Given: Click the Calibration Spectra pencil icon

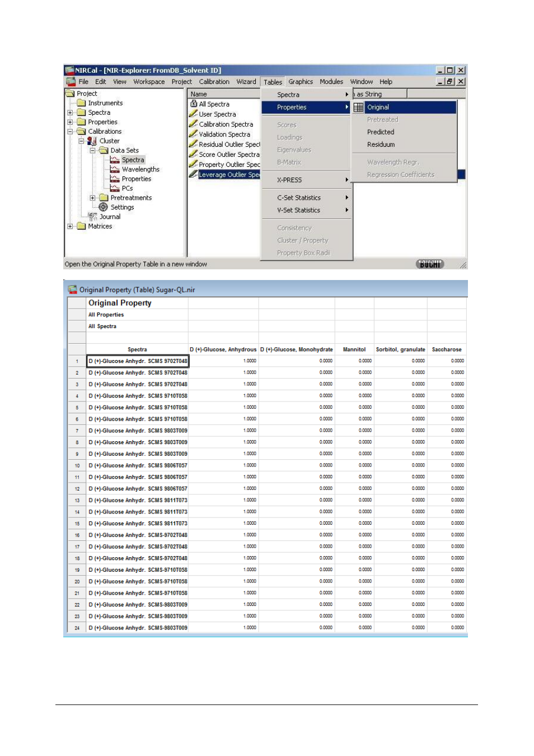Looking at the screenshot, I should 193,124.
